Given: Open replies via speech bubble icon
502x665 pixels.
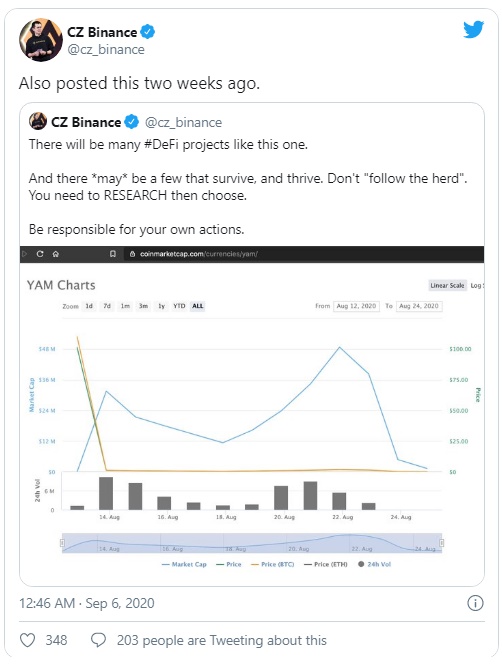Looking at the screenshot, I should click(98, 640).
